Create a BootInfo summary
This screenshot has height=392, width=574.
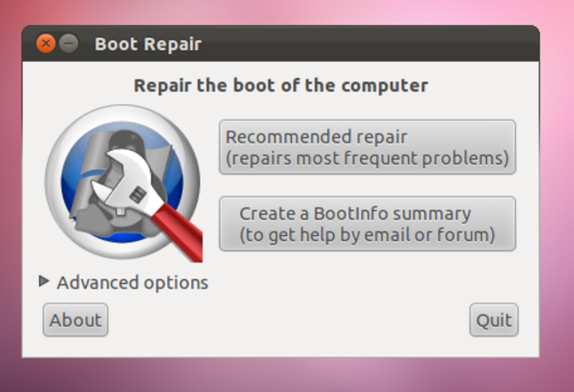[x=367, y=223]
